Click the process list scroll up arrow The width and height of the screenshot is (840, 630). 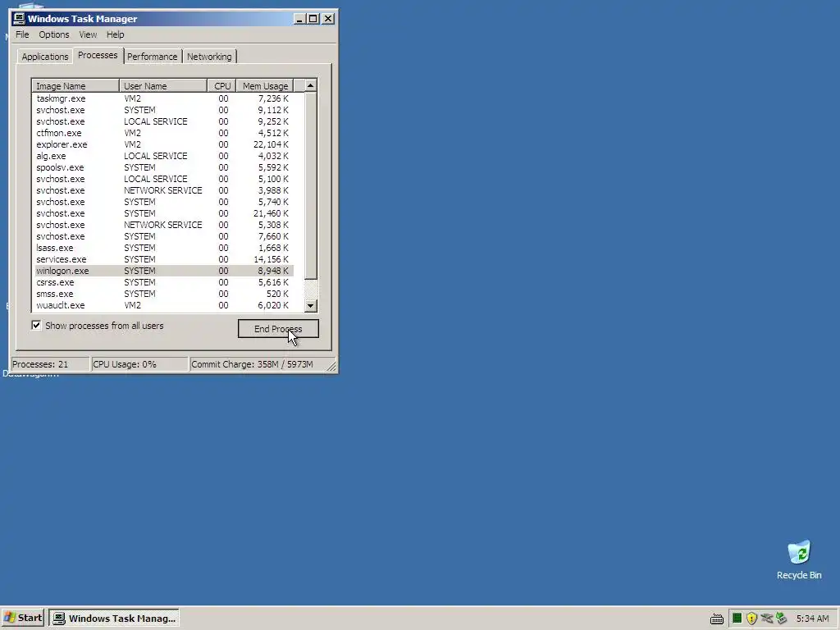click(x=311, y=85)
